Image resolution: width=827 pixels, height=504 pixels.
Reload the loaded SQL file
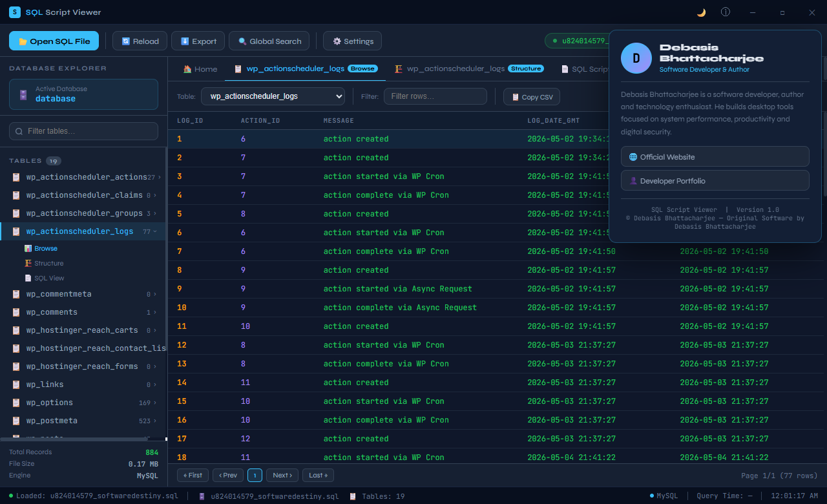(x=140, y=41)
